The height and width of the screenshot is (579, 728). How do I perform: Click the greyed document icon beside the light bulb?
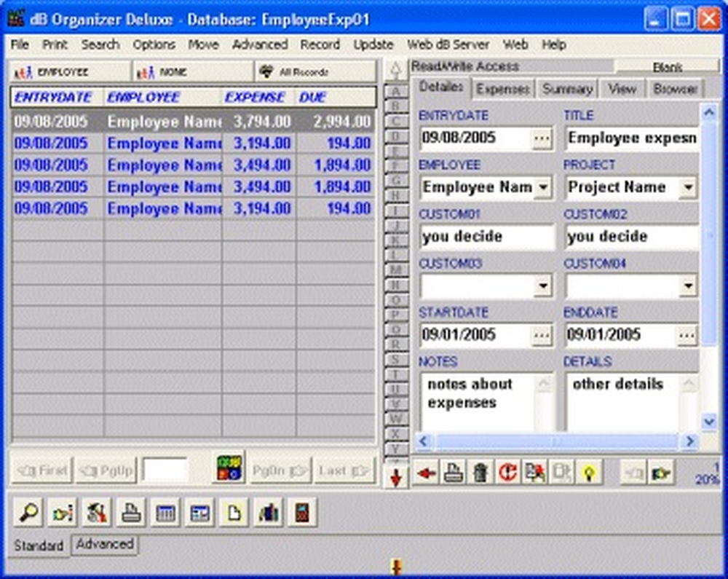561,473
